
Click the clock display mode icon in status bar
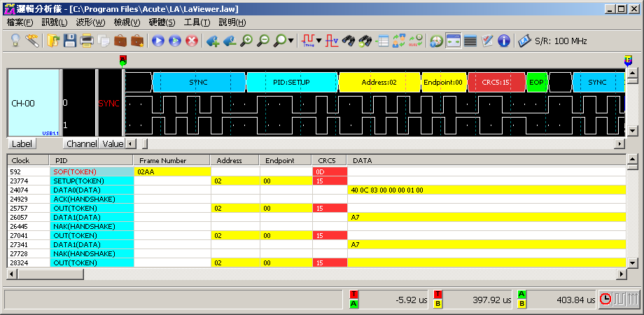605,300
